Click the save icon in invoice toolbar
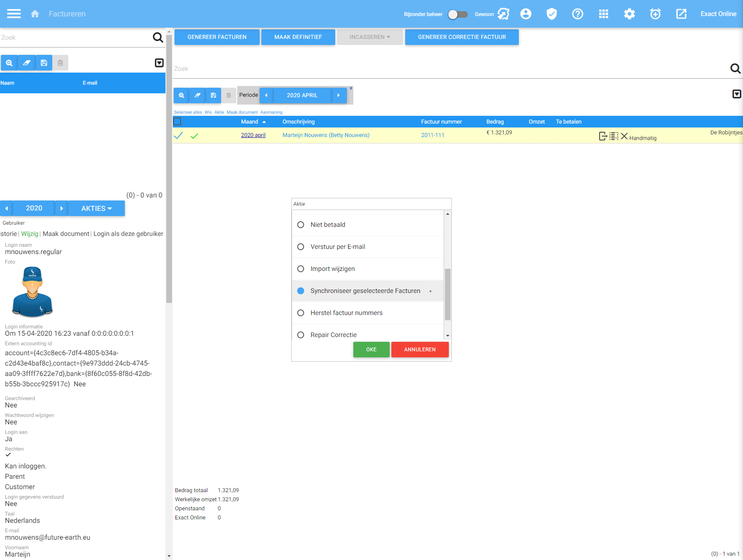This screenshot has height=560, width=743. 213,95
